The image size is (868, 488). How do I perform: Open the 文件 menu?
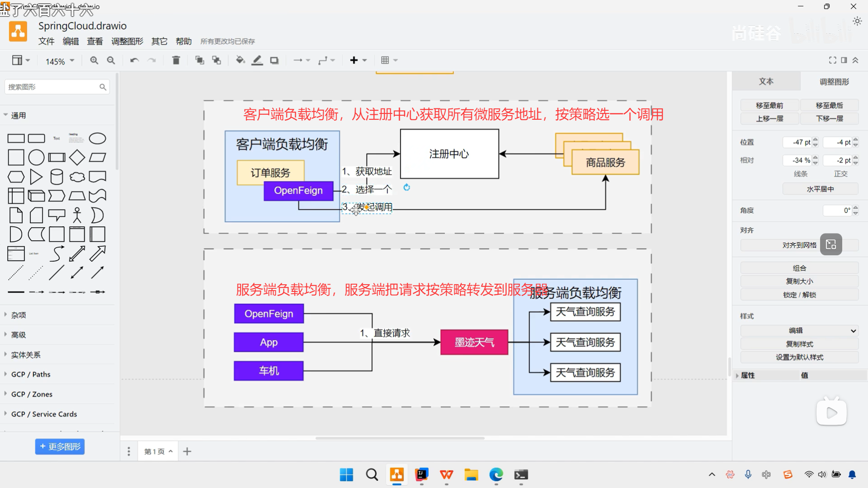[x=46, y=41]
